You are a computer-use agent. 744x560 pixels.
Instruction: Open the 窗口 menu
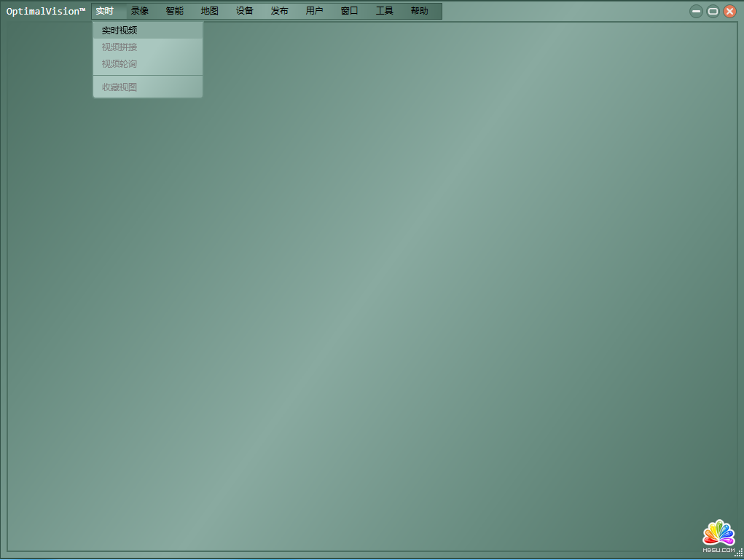pos(350,11)
